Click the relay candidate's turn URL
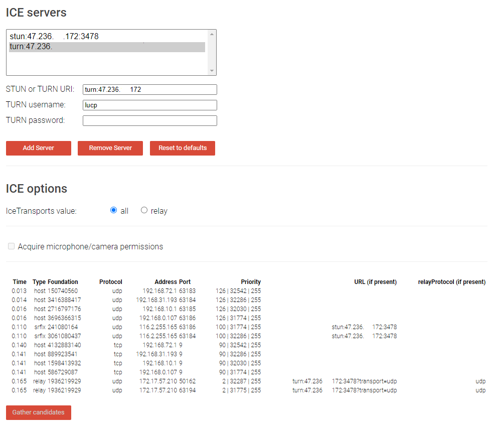Image resolution: width=504 pixels, height=431 pixels. click(x=345, y=381)
